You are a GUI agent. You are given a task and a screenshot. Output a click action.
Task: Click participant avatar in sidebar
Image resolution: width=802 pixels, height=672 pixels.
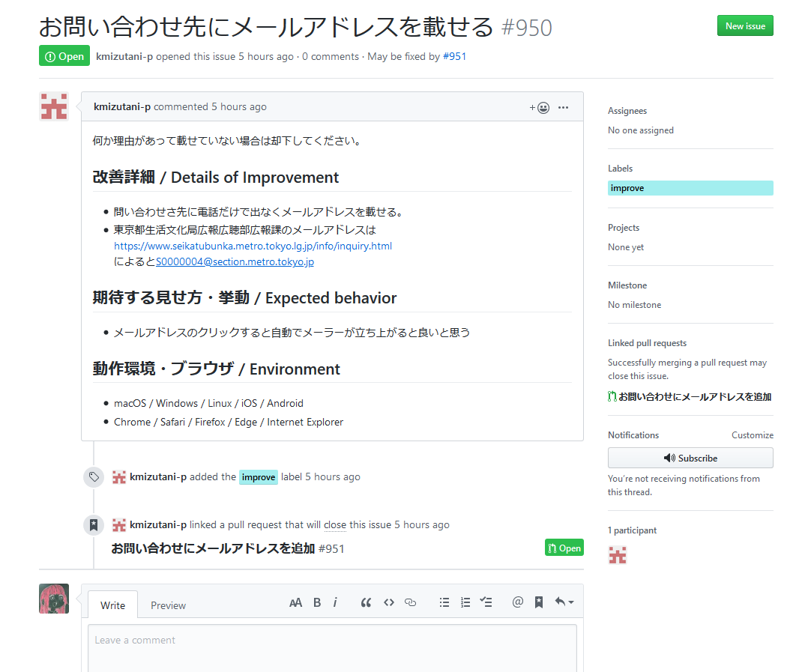click(x=618, y=555)
